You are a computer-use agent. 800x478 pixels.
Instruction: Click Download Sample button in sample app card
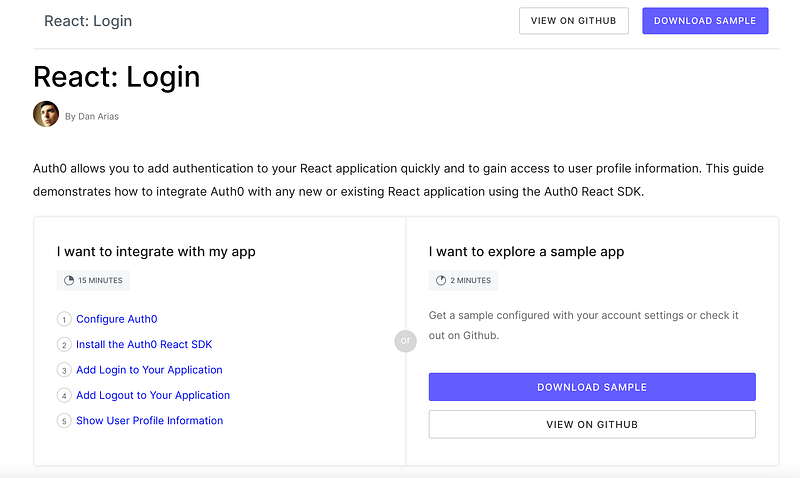click(592, 387)
